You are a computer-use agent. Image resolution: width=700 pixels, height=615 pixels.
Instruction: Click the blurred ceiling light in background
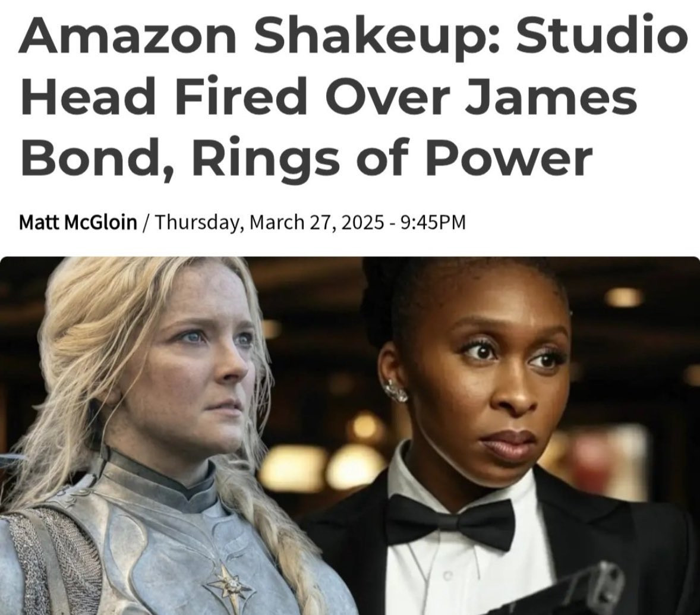tap(625, 297)
